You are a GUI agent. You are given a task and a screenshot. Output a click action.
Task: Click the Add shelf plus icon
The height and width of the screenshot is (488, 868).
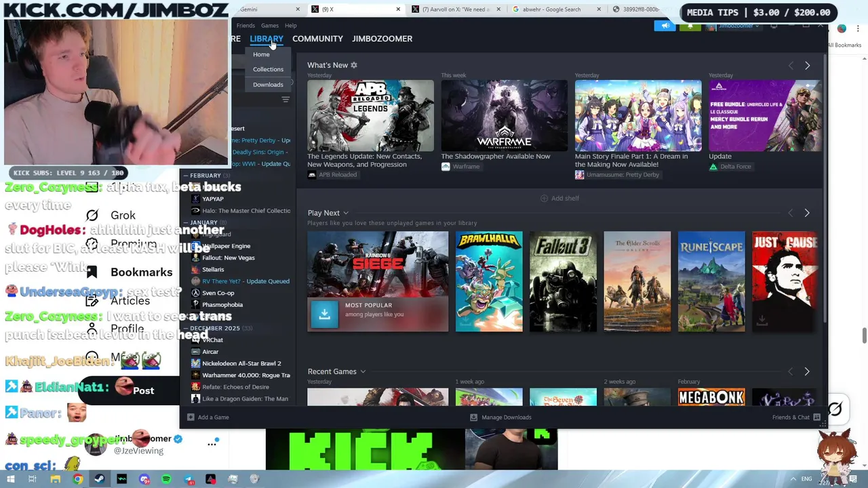(544, 199)
